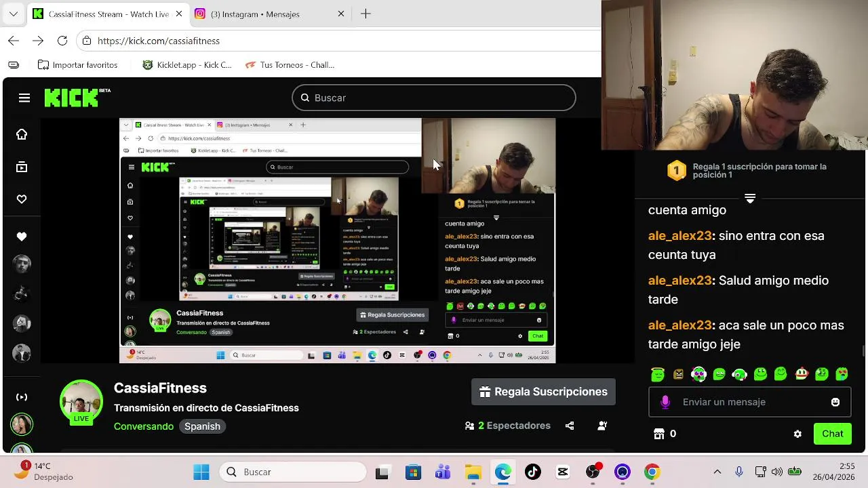Open the recommended live channels broadcast icon
The image size is (868, 488).
coord(22,397)
